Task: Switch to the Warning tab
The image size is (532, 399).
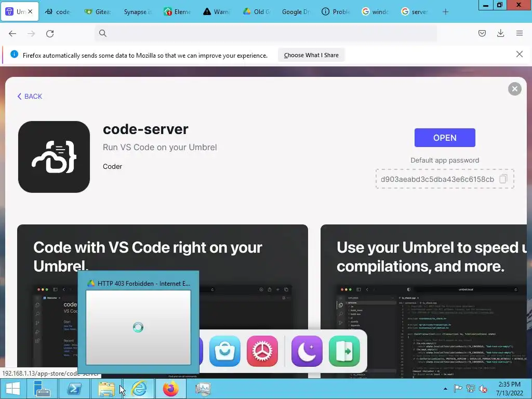Action: click(x=217, y=12)
